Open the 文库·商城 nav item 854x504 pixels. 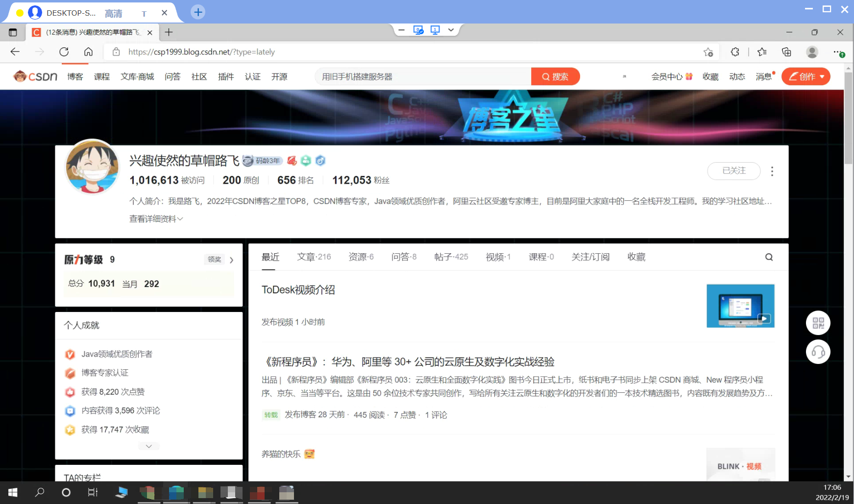pyautogui.click(x=137, y=76)
